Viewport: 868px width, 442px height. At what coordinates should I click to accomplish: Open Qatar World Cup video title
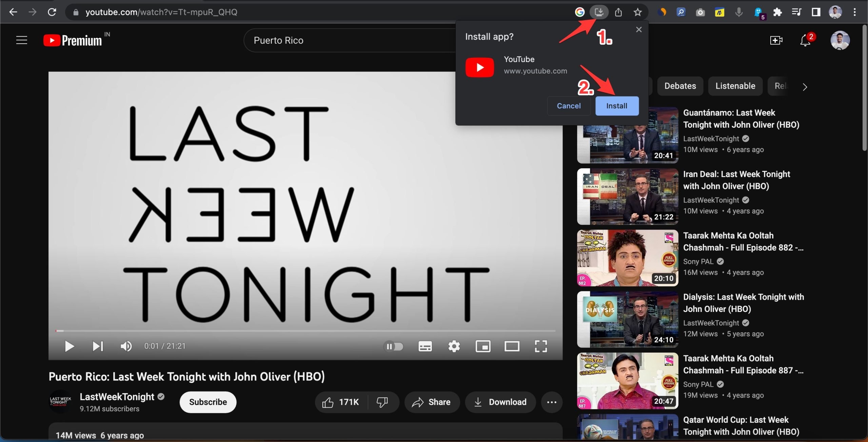click(741, 426)
